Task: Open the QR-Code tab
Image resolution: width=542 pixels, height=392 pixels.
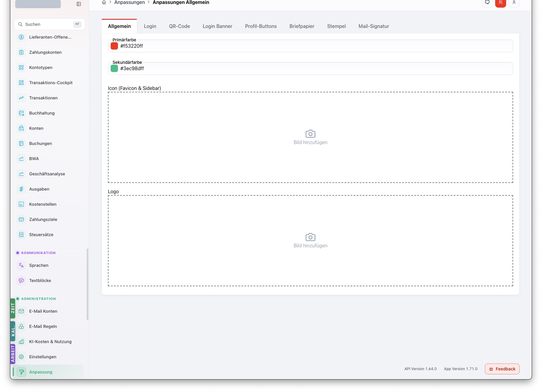Action: click(x=179, y=26)
